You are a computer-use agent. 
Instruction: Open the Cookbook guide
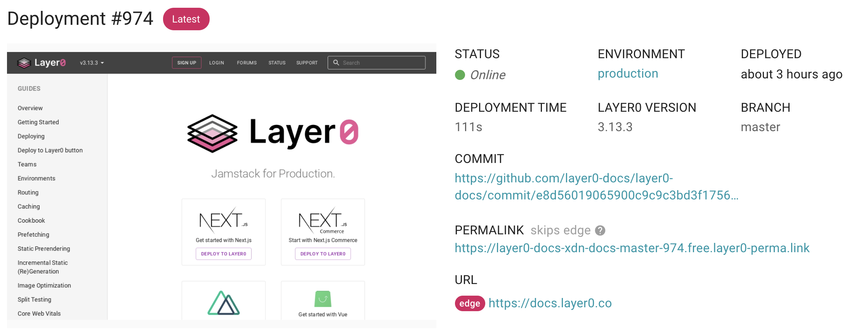(x=31, y=220)
